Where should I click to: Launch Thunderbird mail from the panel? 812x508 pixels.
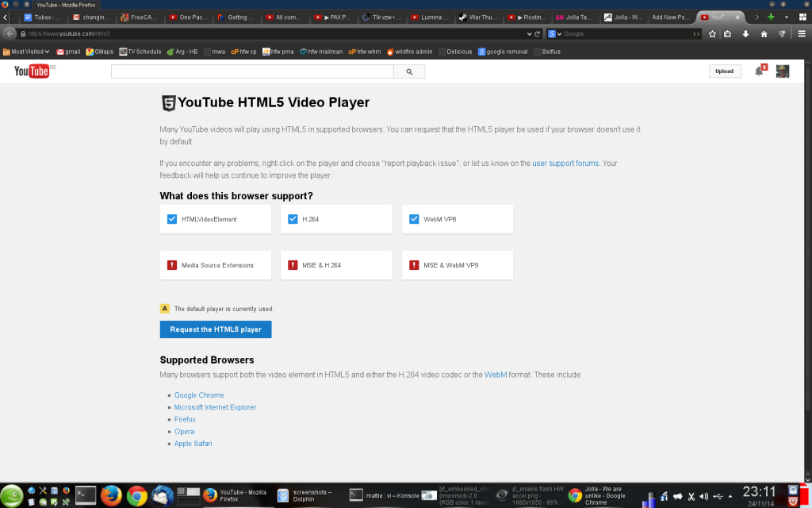(x=162, y=495)
